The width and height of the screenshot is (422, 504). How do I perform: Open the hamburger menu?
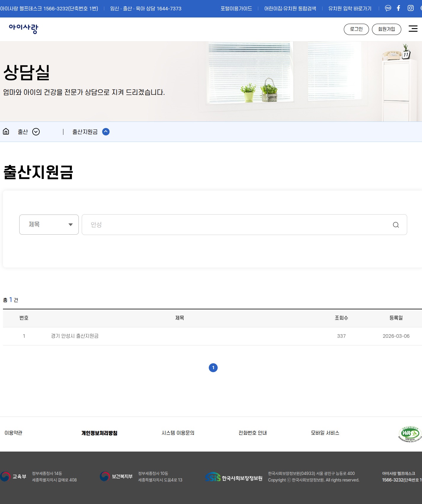413,28
